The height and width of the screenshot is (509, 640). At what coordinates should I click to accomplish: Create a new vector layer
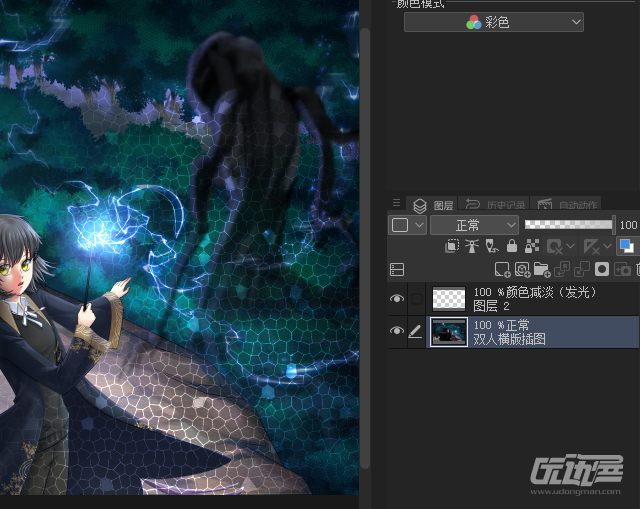(522, 269)
